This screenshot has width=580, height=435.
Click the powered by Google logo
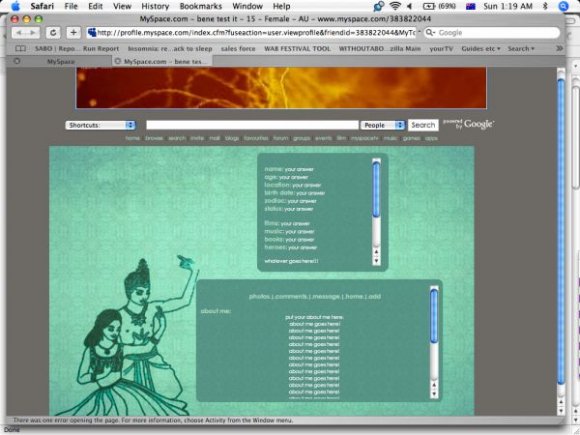(x=469, y=124)
